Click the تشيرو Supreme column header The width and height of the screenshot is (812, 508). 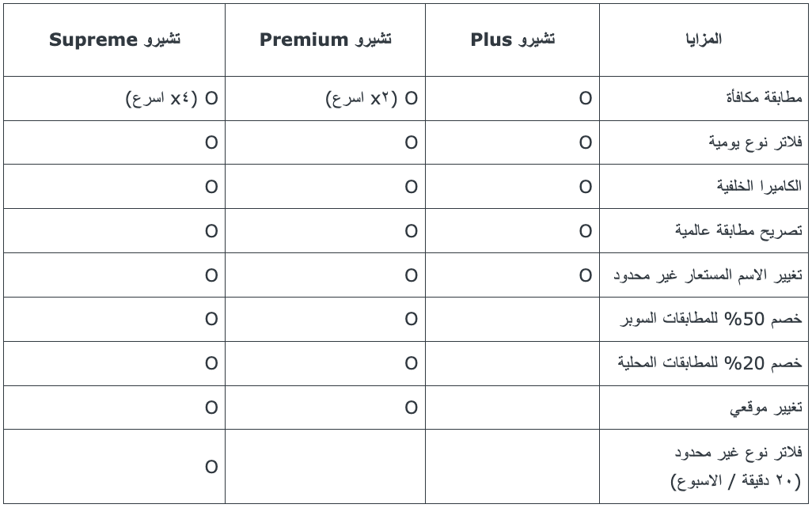115,40
